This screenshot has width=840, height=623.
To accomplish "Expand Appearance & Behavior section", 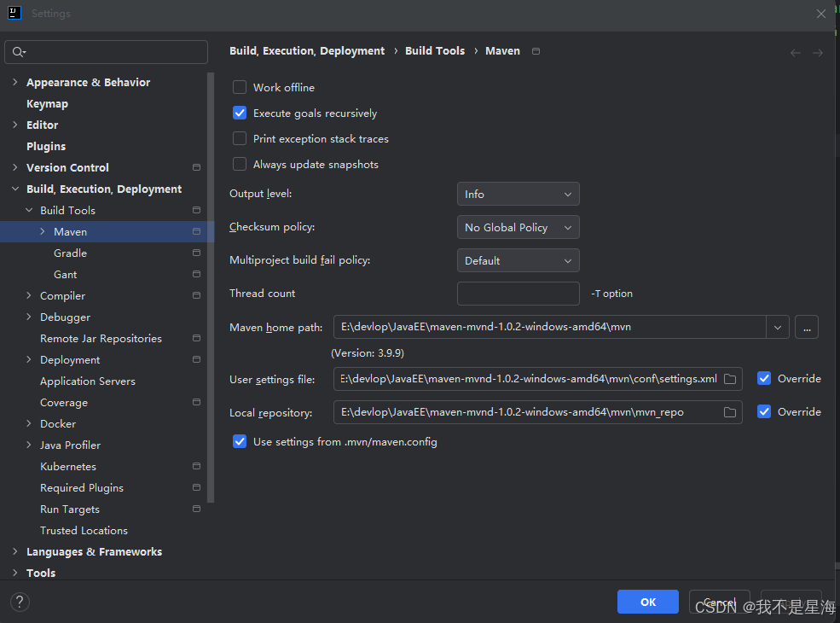I will click(x=15, y=82).
